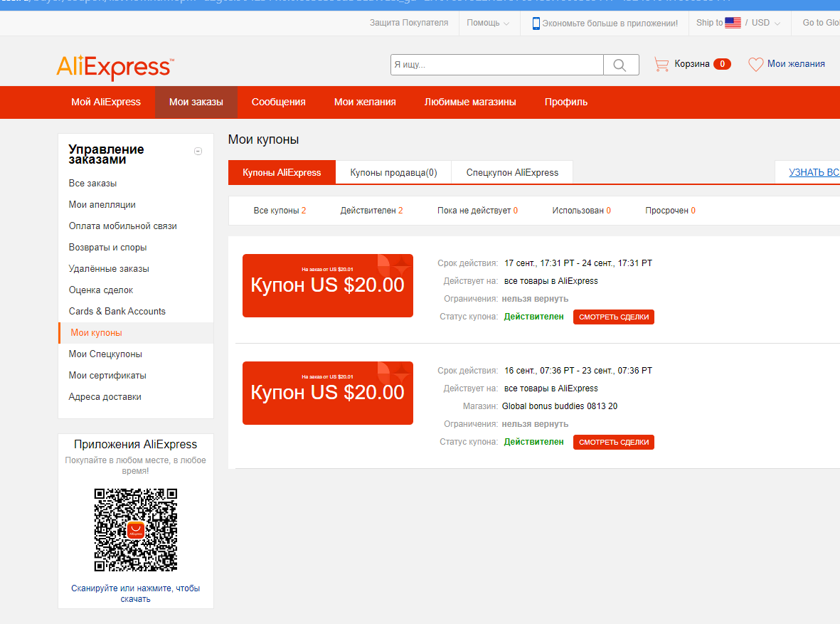Click Сканируйте или нажмите, чтобы скачать link
Image resolution: width=840 pixels, height=624 pixels.
click(x=136, y=593)
